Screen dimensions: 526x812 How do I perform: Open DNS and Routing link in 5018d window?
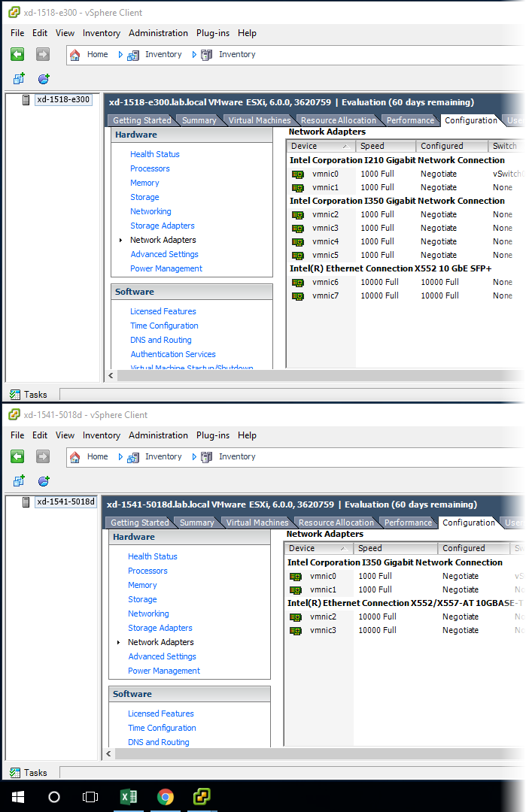(x=159, y=742)
